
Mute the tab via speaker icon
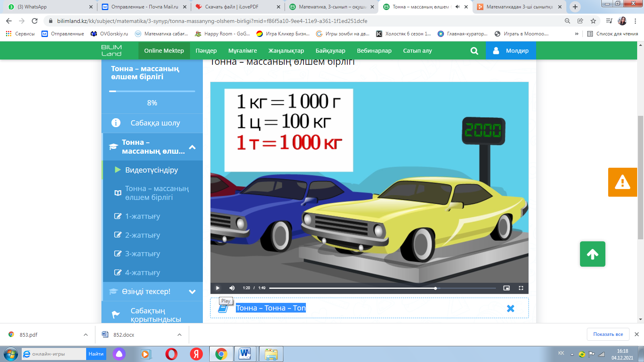(457, 7)
